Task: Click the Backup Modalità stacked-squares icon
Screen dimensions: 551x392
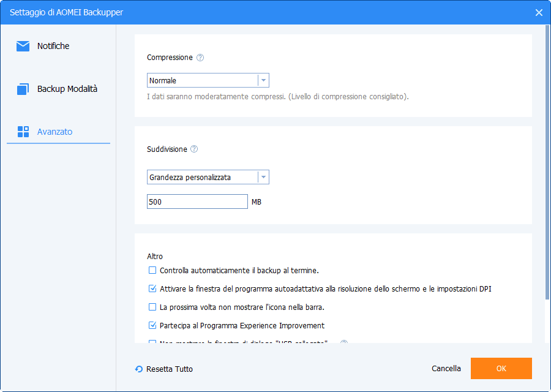Action: 23,89
